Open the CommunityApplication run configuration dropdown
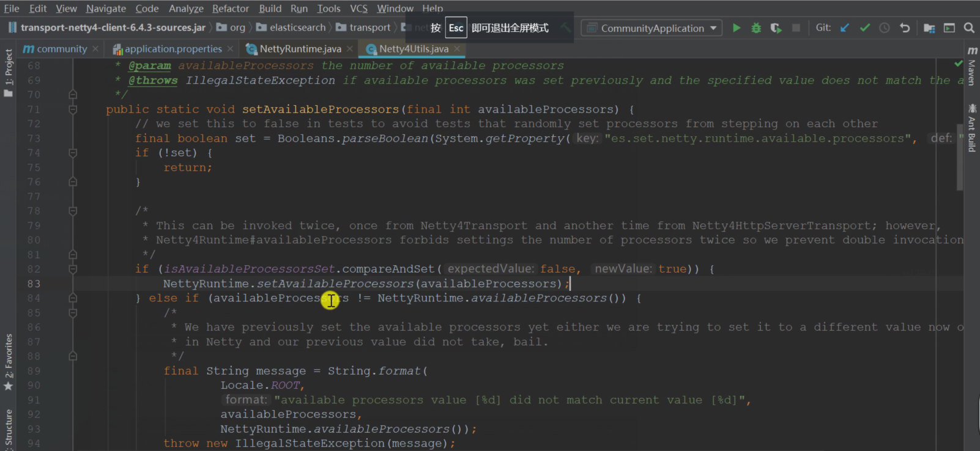The image size is (980, 451). tap(651, 28)
